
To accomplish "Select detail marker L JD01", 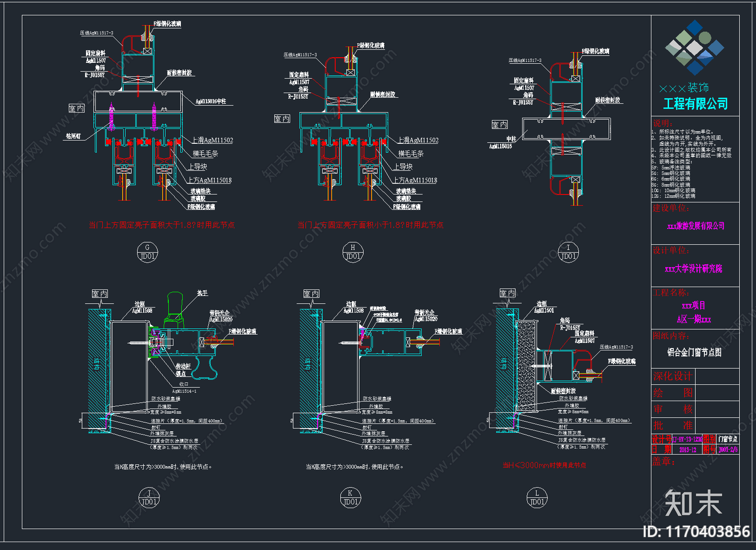I will coord(537,498).
